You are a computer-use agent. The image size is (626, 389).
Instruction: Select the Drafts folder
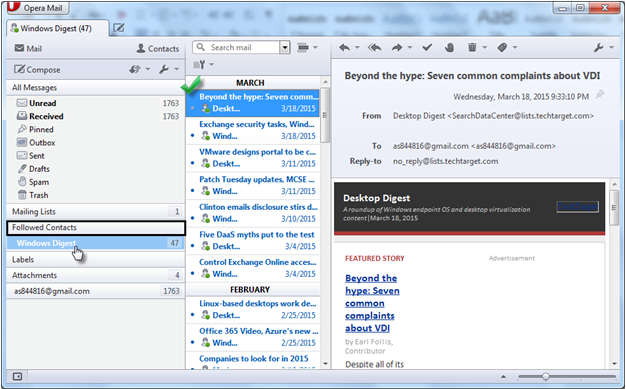coord(96,169)
